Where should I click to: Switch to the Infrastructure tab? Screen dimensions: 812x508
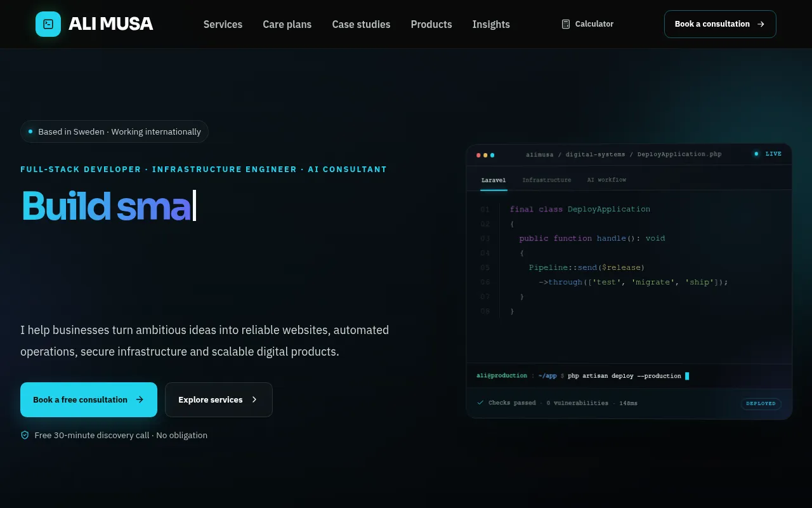click(x=547, y=180)
